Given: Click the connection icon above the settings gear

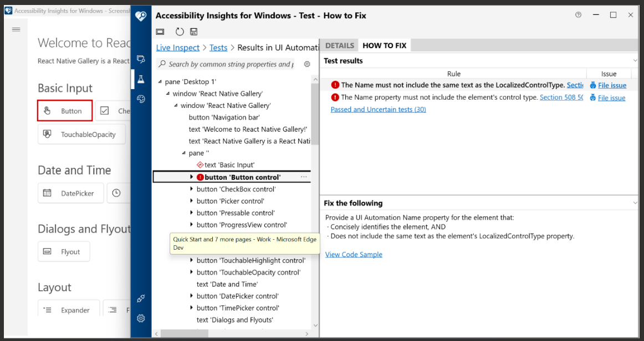Looking at the screenshot, I should coord(141,298).
